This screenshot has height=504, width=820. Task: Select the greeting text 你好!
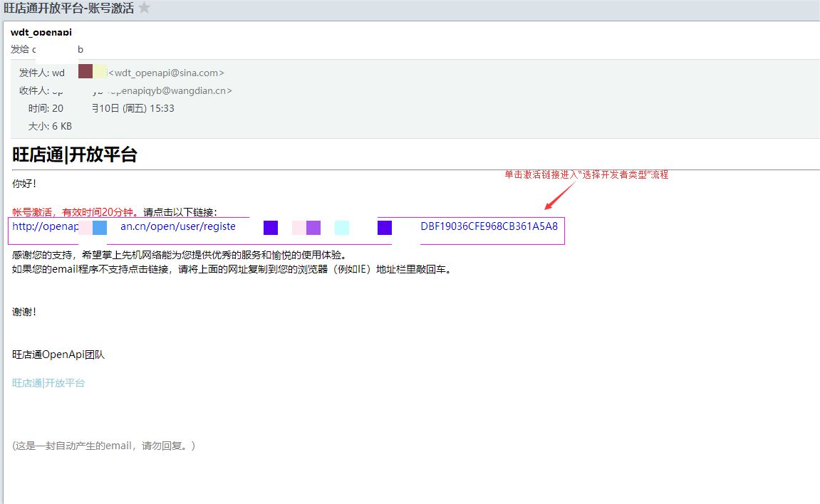click(x=24, y=184)
